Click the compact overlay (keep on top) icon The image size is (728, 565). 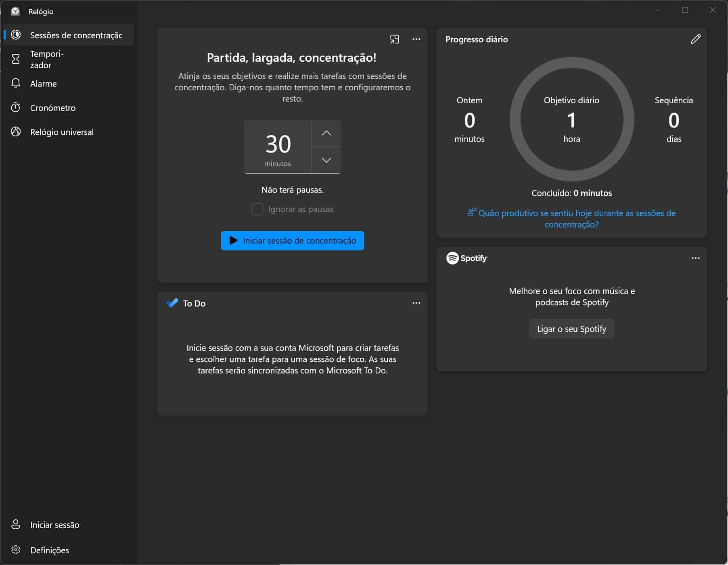[x=394, y=39]
